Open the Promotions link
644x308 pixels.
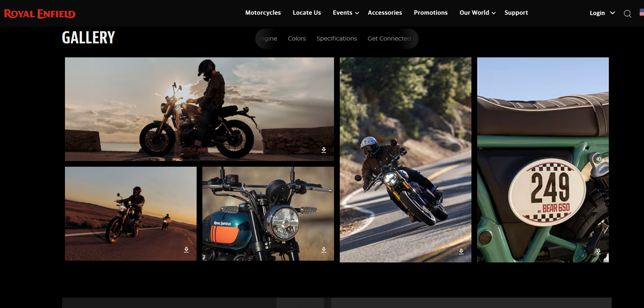[431, 13]
